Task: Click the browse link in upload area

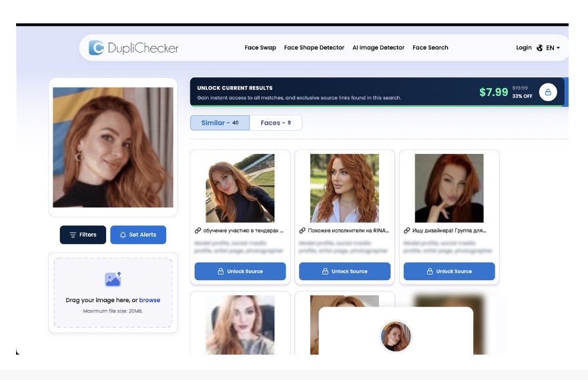Action: (x=150, y=300)
